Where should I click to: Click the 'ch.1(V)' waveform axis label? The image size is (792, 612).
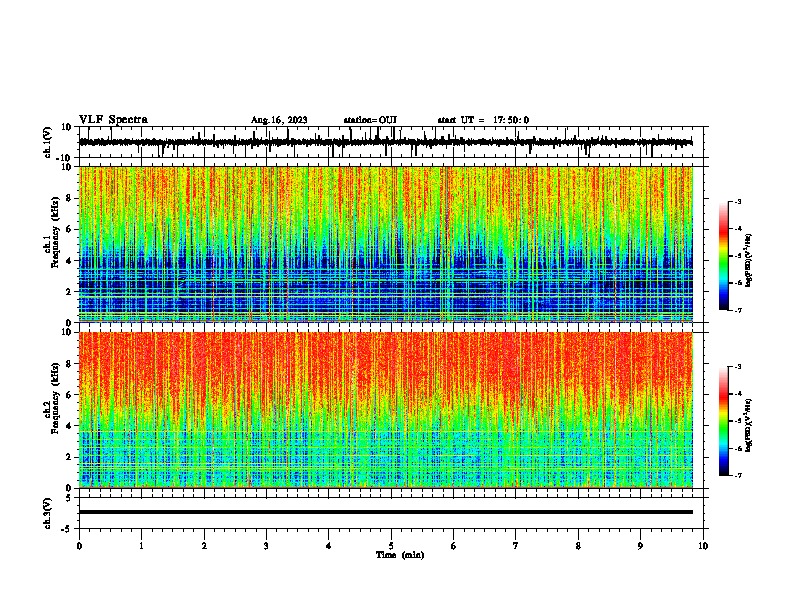[48, 142]
